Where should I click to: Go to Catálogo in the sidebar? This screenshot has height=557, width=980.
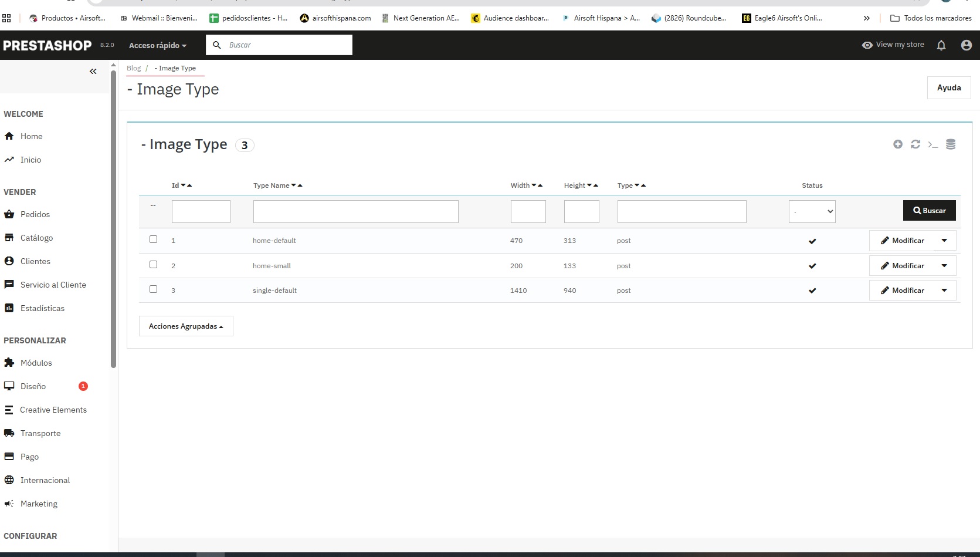pyautogui.click(x=36, y=238)
